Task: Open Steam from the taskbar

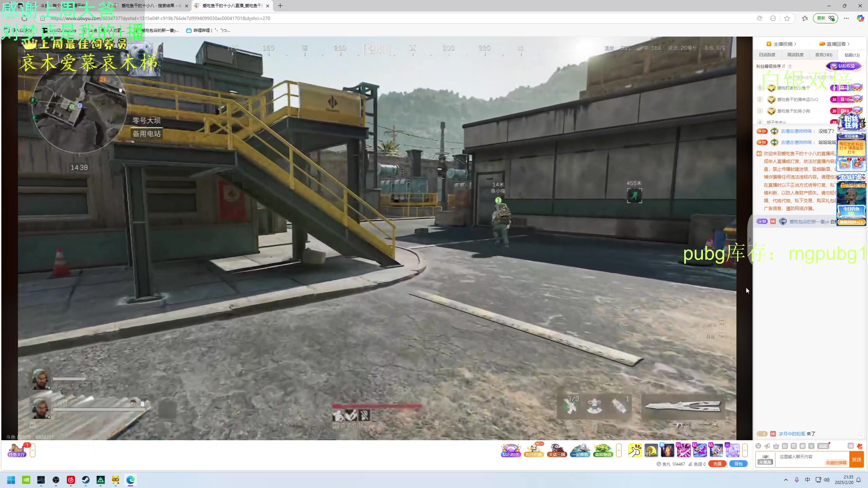Action: (x=86, y=480)
